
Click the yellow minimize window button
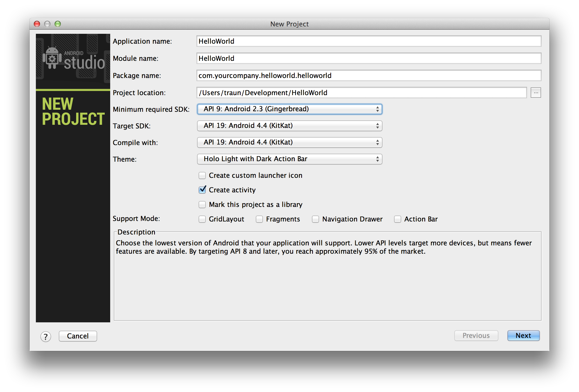[x=47, y=24]
